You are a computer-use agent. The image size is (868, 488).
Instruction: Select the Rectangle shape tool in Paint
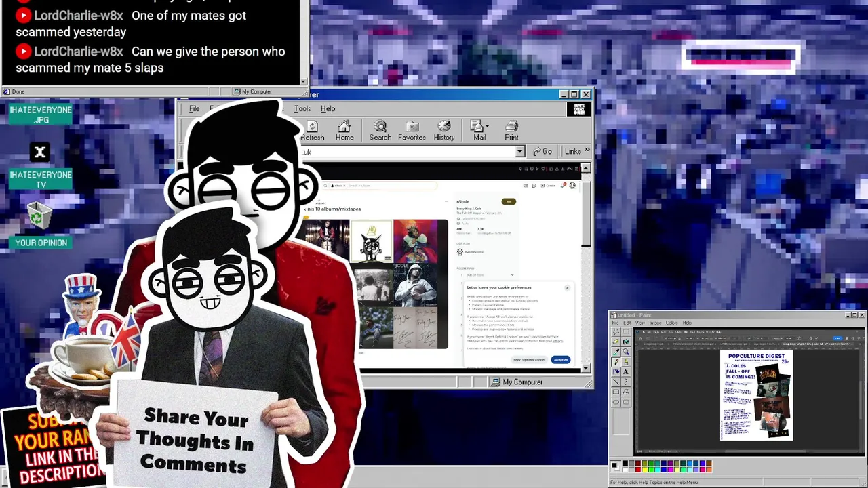[616, 392]
